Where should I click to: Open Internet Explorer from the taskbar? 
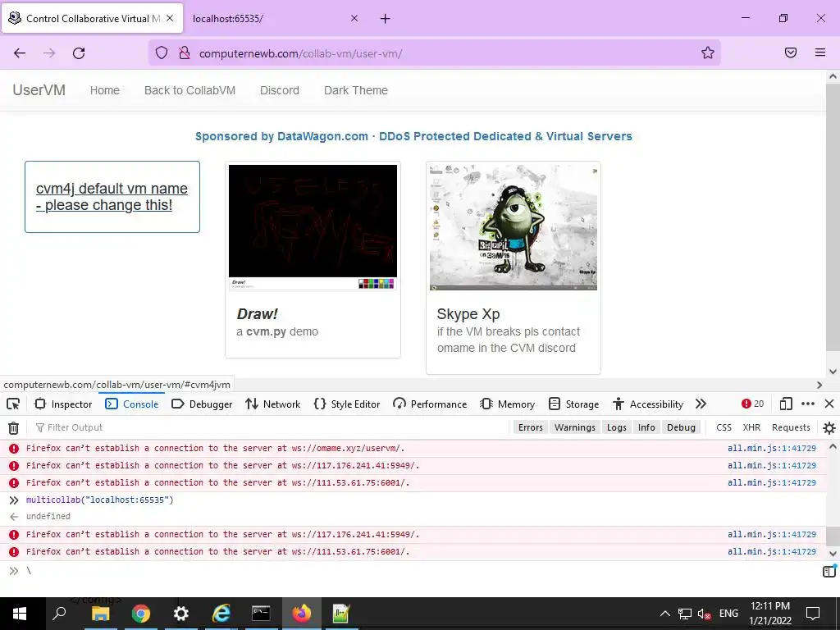point(221,614)
